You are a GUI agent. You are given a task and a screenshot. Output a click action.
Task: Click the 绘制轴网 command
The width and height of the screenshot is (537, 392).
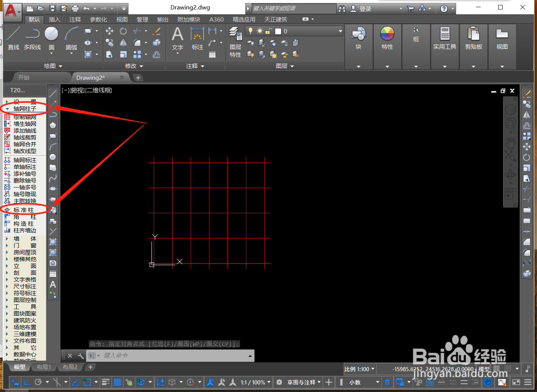click(x=25, y=117)
